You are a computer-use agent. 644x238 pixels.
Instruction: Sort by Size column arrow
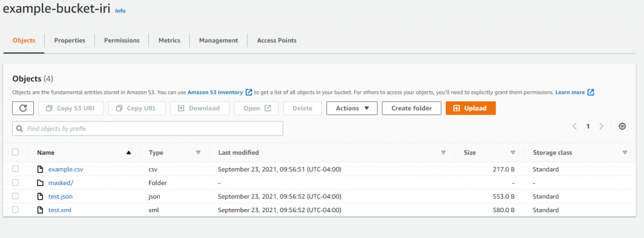point(513,152)
